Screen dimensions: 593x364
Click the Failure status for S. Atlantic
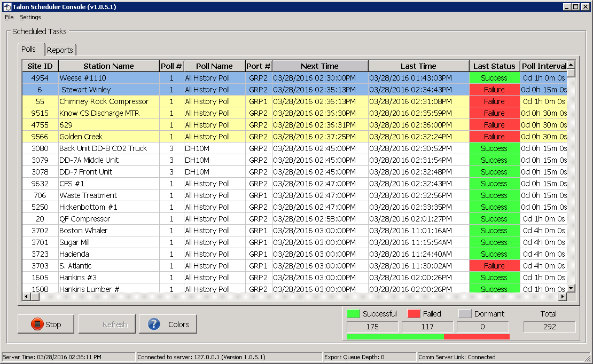pyautogui.click(x=494, y=266)
